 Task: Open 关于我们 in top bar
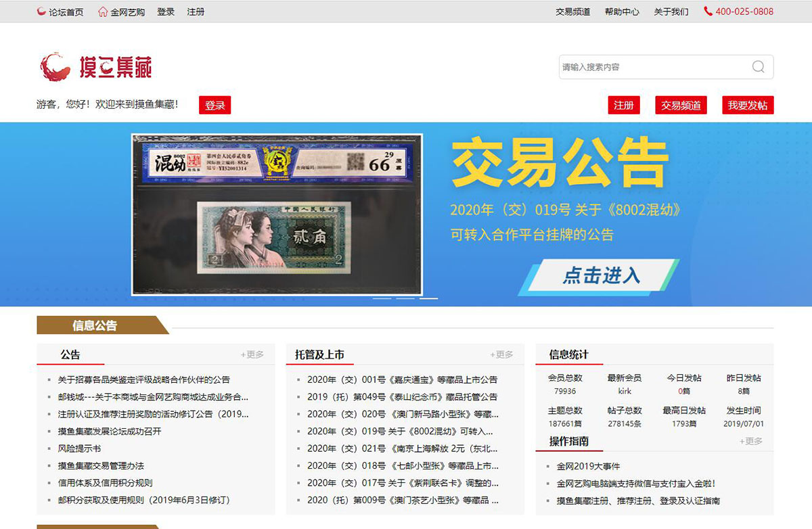point(671,11)
